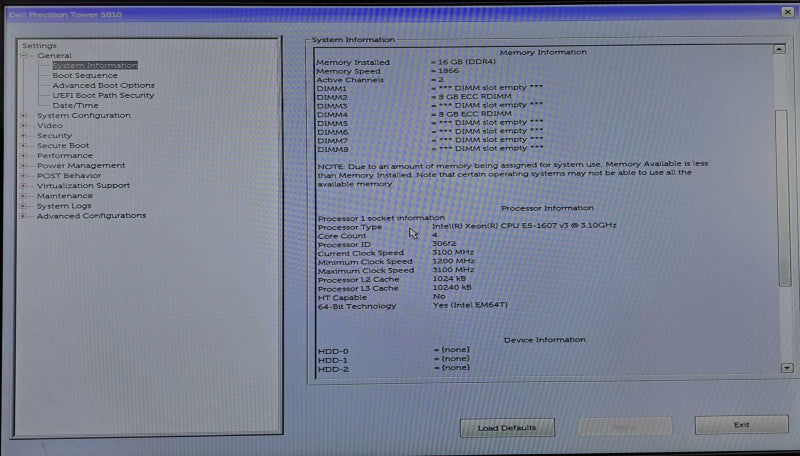The height and width of the screenshot is (456, 800).
Task: Expand the System Logs node
Action: (x=23, y=206)
